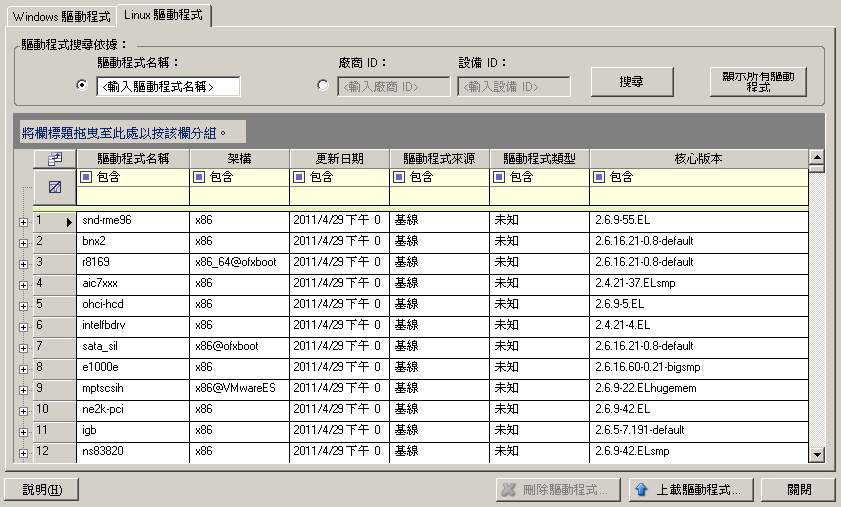Viewport: 841px width, 507px height.
Task: Expand row 5 ohci-hcd
Action: click(x=23, y=305)
